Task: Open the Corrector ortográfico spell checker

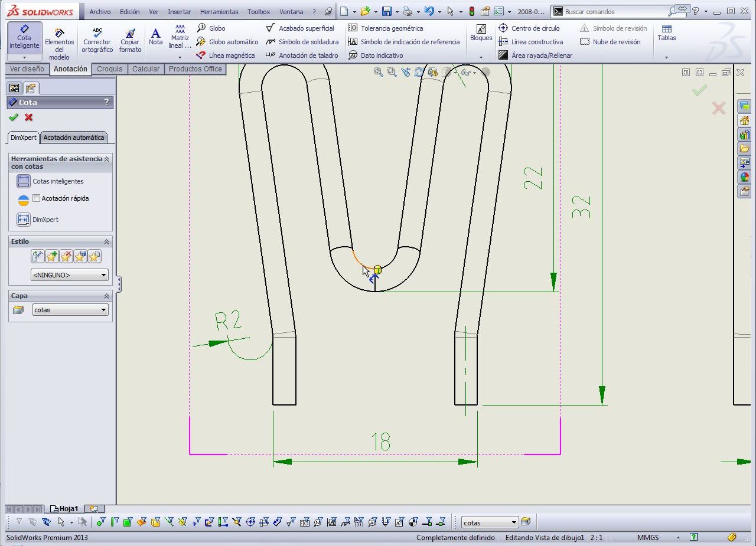Action: tap(97, 40)
